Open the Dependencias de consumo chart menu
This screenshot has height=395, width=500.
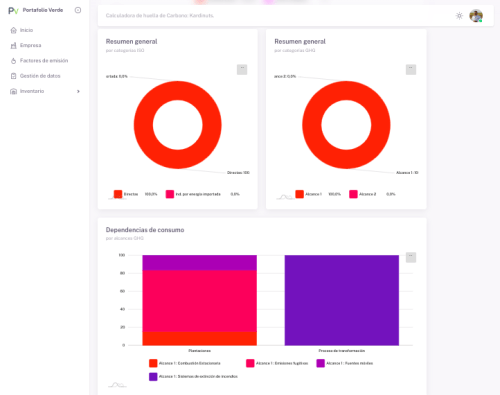(411, 257)
